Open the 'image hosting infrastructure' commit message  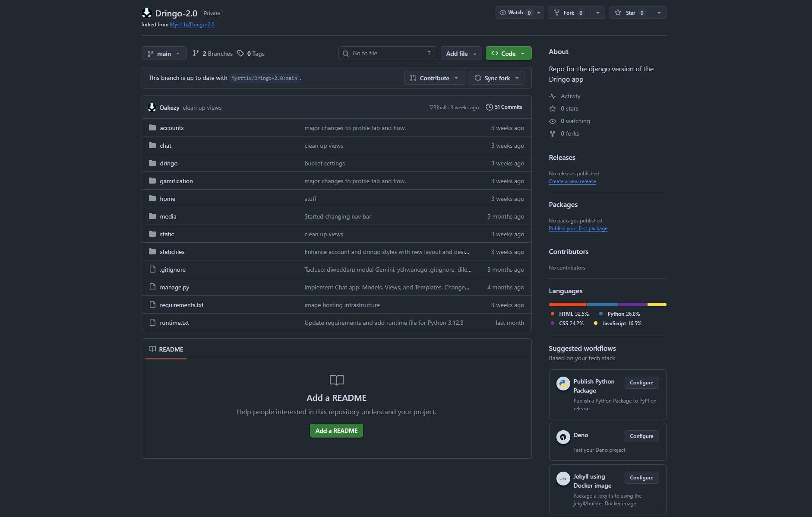tap(342, 305)
